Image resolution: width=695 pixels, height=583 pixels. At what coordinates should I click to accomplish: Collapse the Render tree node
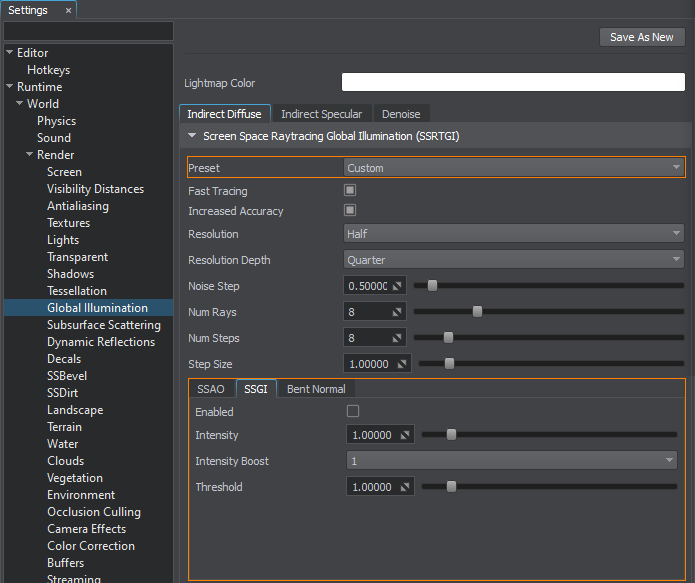tap(30, 155)
